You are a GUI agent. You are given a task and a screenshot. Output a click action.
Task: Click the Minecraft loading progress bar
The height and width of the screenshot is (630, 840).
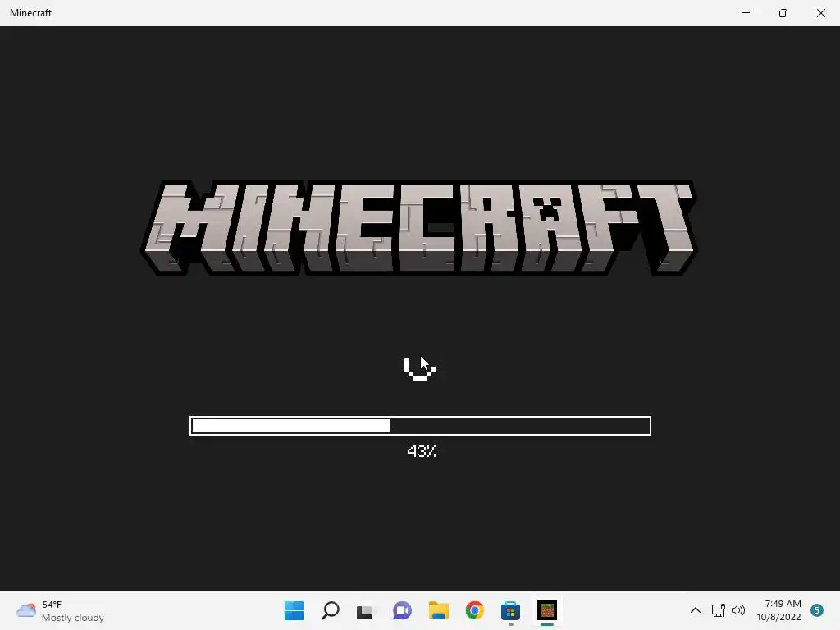point(421,426)
